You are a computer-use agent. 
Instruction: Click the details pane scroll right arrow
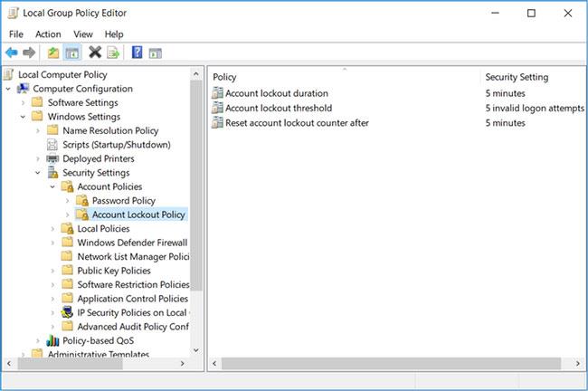(577, 363)
